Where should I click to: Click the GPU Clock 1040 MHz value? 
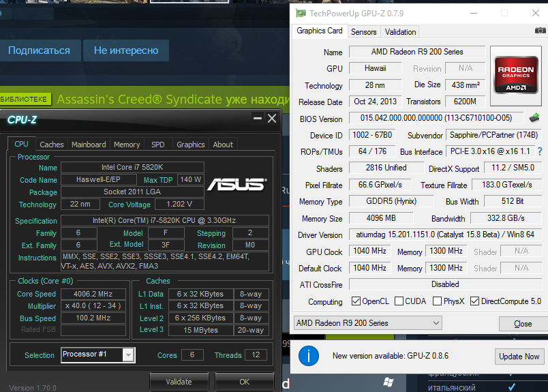pos(369,251)
